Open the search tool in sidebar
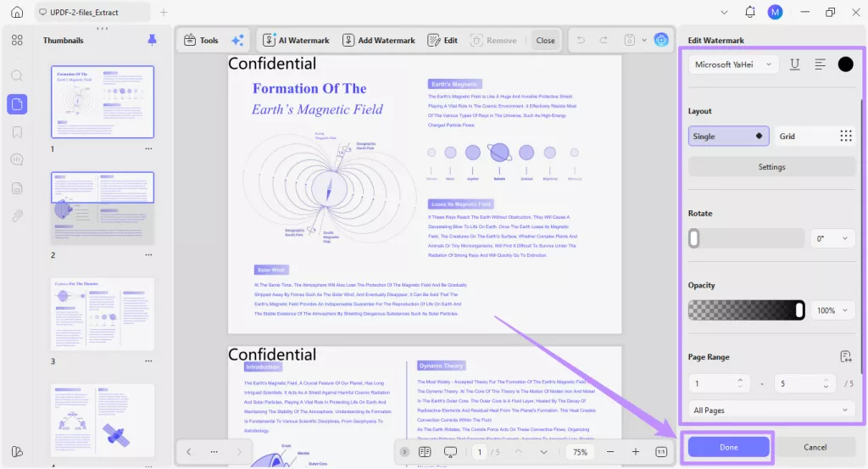This screenshot has height=469, width=868. [x=17, y=75]
